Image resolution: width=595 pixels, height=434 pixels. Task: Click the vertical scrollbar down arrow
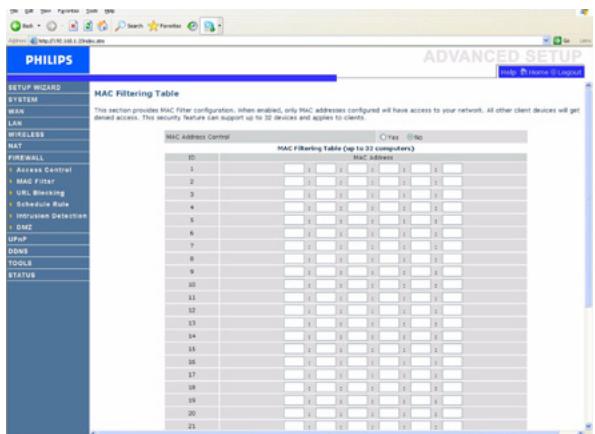tap(589, 426)
